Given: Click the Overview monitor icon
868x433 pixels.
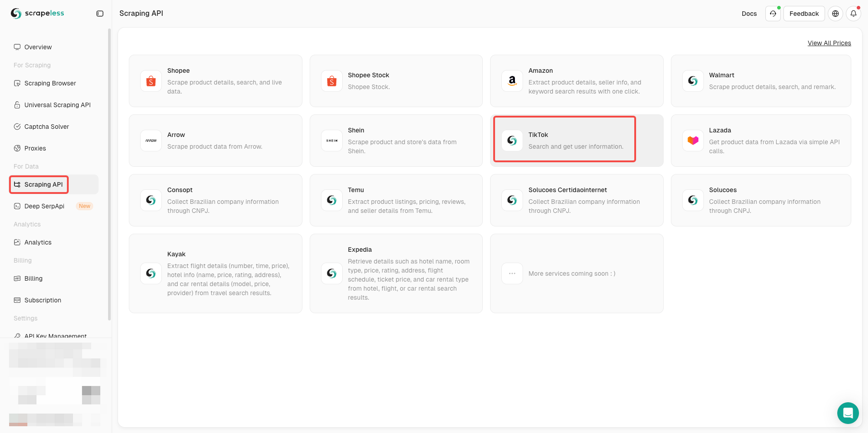Looking at the screenshot, I should tap(17, 47).
